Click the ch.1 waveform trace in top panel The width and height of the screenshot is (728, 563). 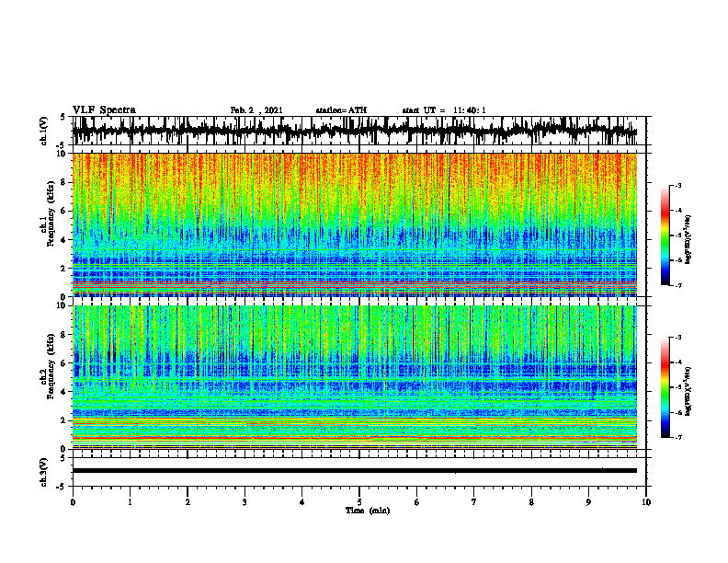pyautogui.click(x=354, y=131)
